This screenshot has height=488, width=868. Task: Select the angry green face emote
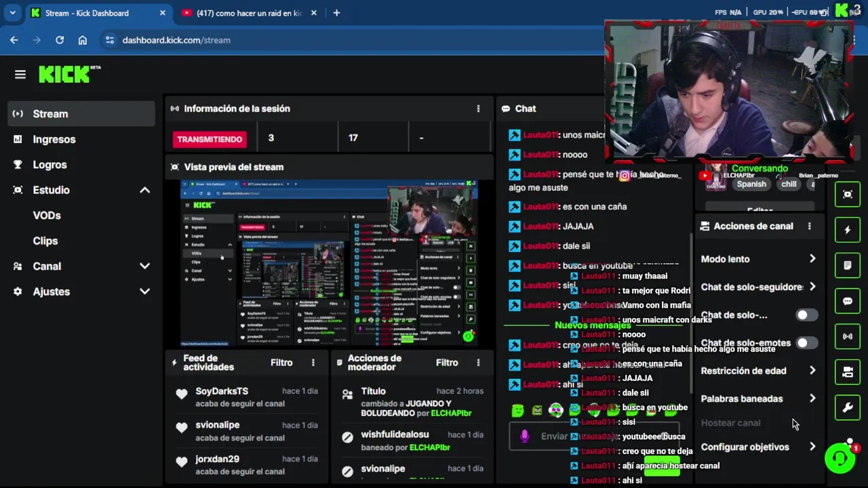coord(537,410)
